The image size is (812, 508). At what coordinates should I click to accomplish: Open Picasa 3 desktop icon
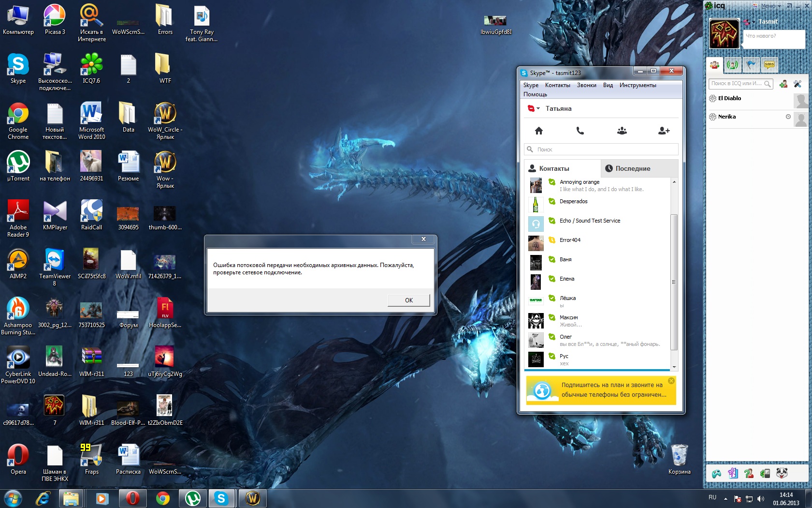tap(55, 20)
